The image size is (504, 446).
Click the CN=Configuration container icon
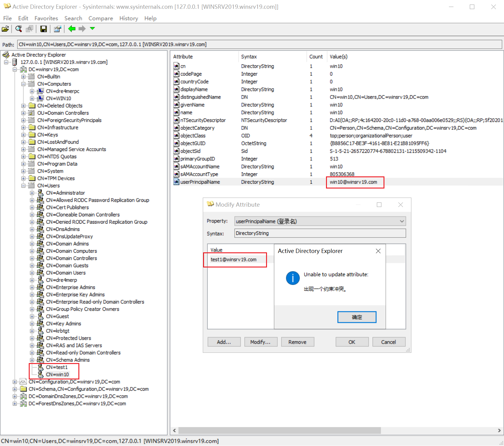[23, 382]
